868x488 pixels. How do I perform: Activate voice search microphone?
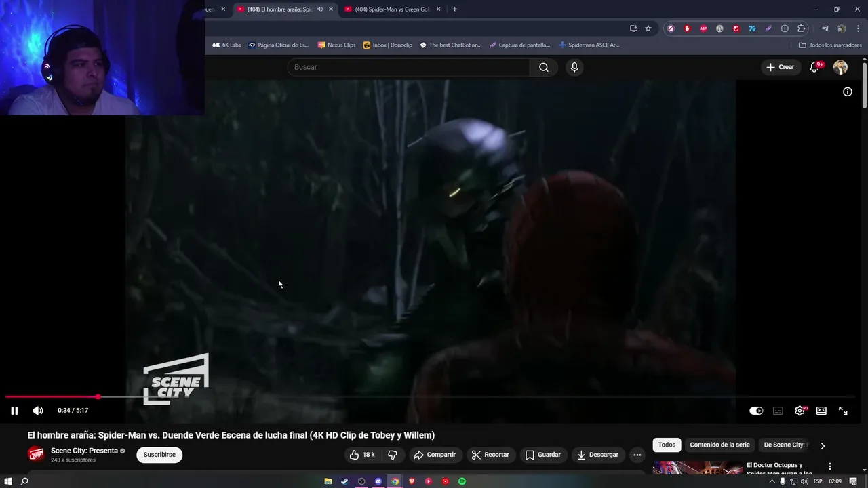click(x=574, y=67)
